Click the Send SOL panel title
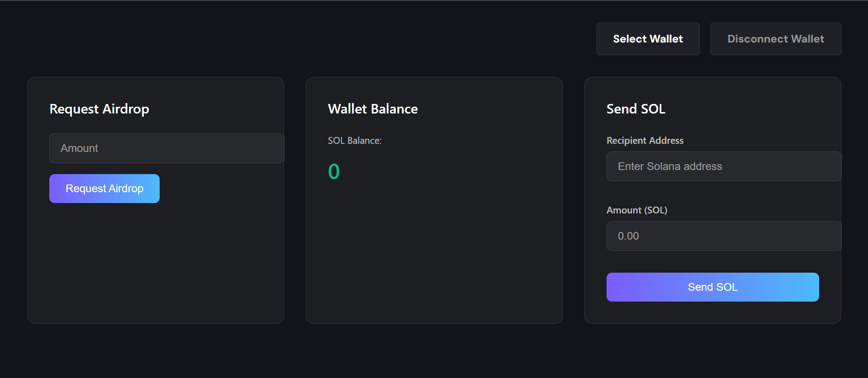This screenshot has width=868, height=378. pyautogui.click(x=636, y=109)
